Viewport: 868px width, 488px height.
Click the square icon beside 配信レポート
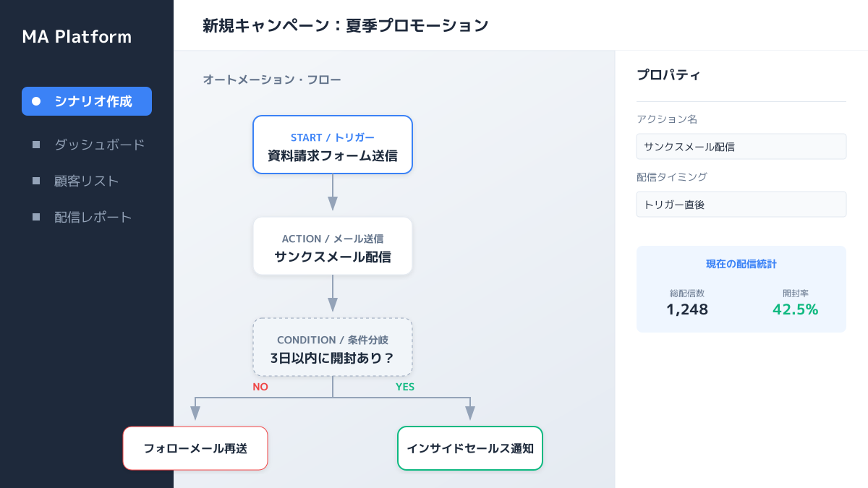pos(36,217)
